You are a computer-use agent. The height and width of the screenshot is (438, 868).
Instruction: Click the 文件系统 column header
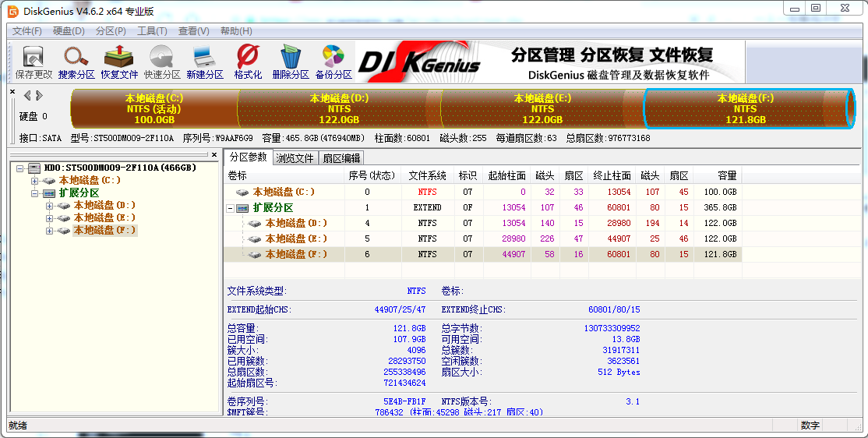click(x=427, y=175)
